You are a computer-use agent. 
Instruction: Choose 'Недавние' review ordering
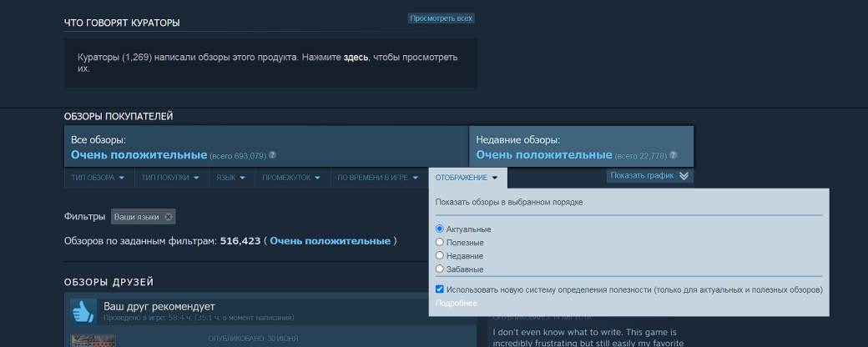(440, 256)
